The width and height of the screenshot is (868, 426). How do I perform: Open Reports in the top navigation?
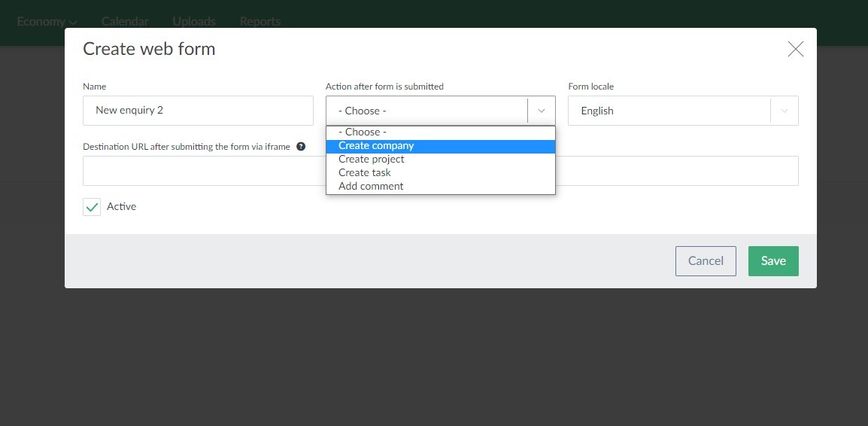tap(260, 21)
